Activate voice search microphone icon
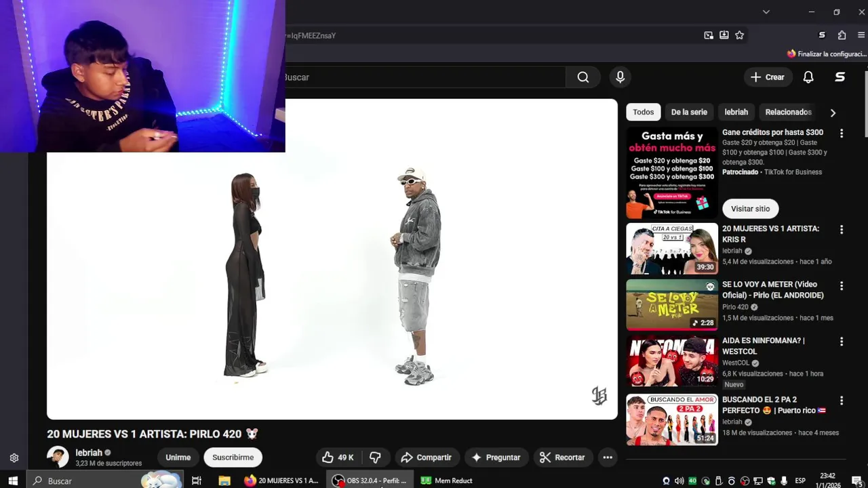The width and height of the screenshot is (868, 488). click(x=620, y=77)
